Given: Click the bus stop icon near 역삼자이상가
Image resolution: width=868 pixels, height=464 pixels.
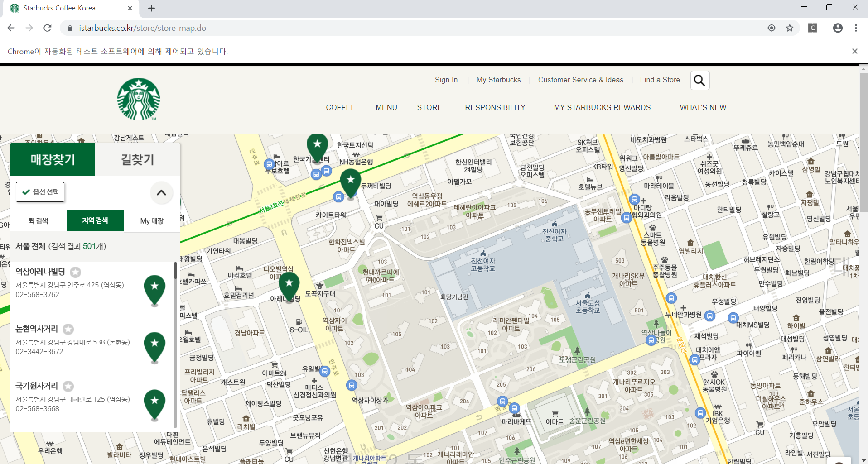Looking at the screenshot, I should coord(351,386).
